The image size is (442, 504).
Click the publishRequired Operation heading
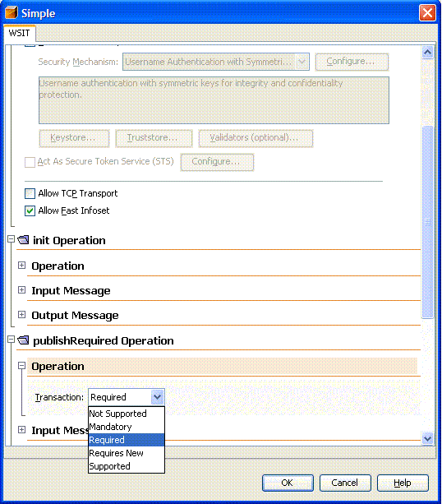(104, 340)
